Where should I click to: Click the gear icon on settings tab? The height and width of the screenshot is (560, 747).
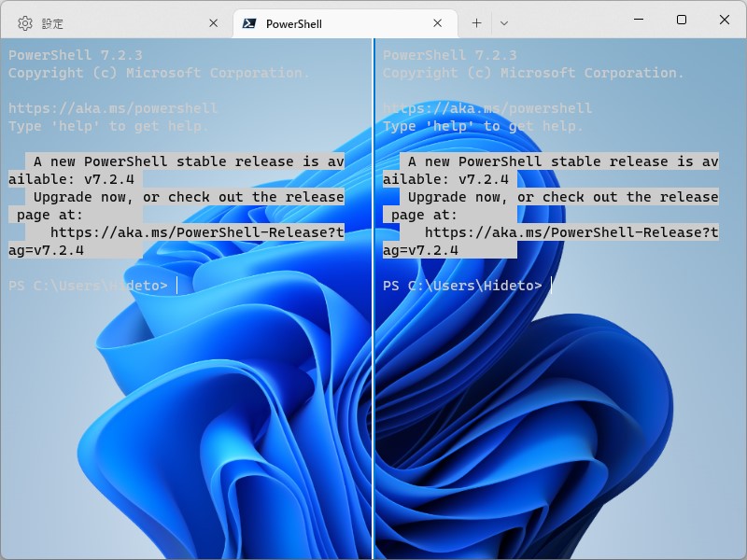[25, 23]
